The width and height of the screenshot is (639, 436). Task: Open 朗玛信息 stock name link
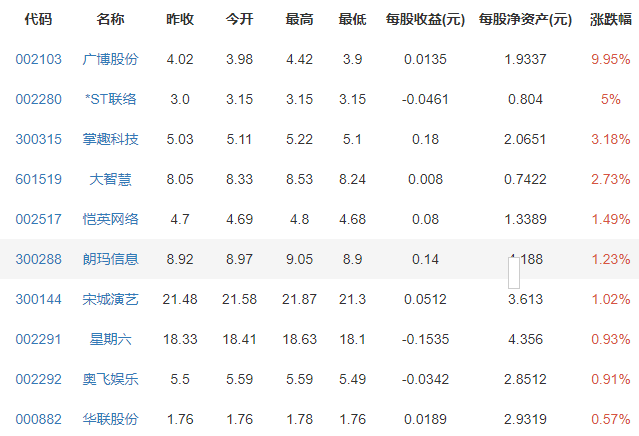point(110,259)
